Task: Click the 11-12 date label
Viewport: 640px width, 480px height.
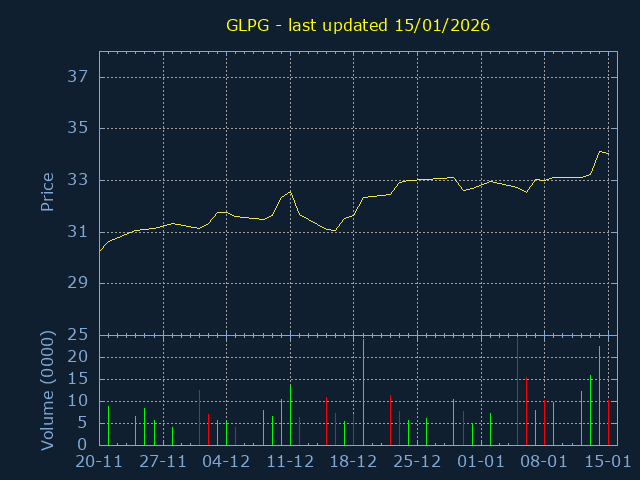Action: [290, 462]
